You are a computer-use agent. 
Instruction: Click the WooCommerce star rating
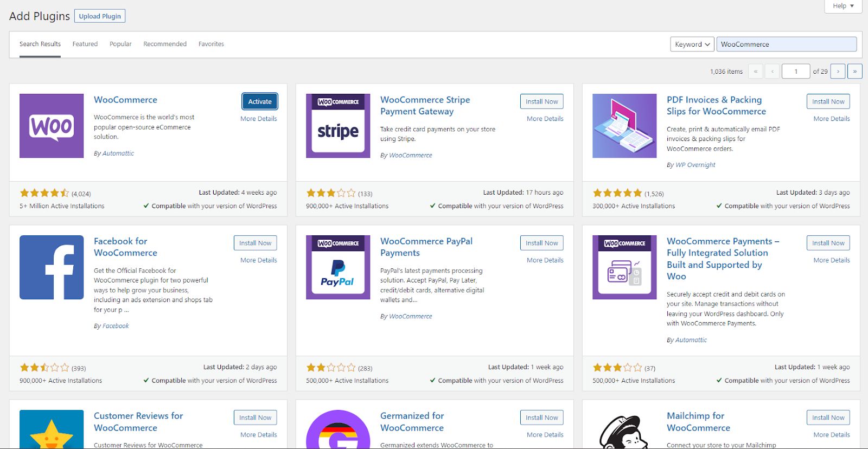44,193
